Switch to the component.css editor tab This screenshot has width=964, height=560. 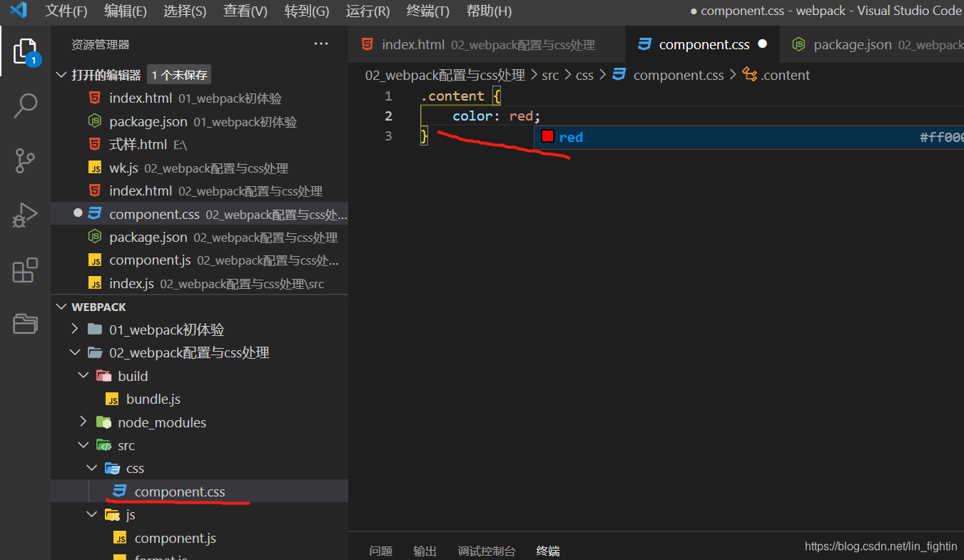coord(702,44)
